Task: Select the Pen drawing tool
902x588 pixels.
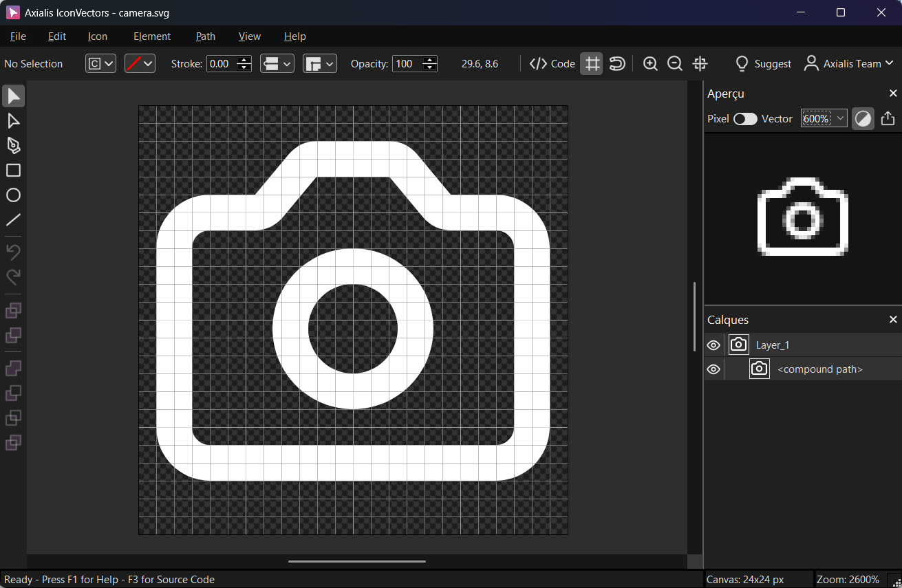Action: pyautogui.click(x=13, y=146)
